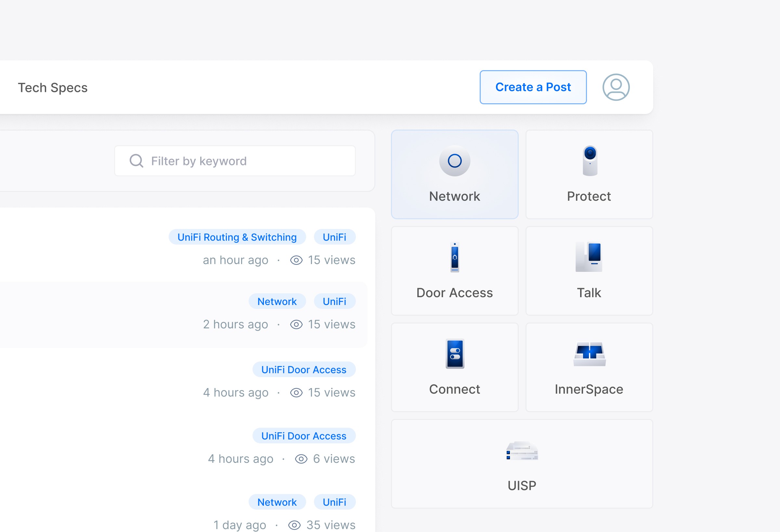This screenshot has height=532, width=780.
Task: Click the eye icon beside 15 views on top post
Action: point(296,260)
